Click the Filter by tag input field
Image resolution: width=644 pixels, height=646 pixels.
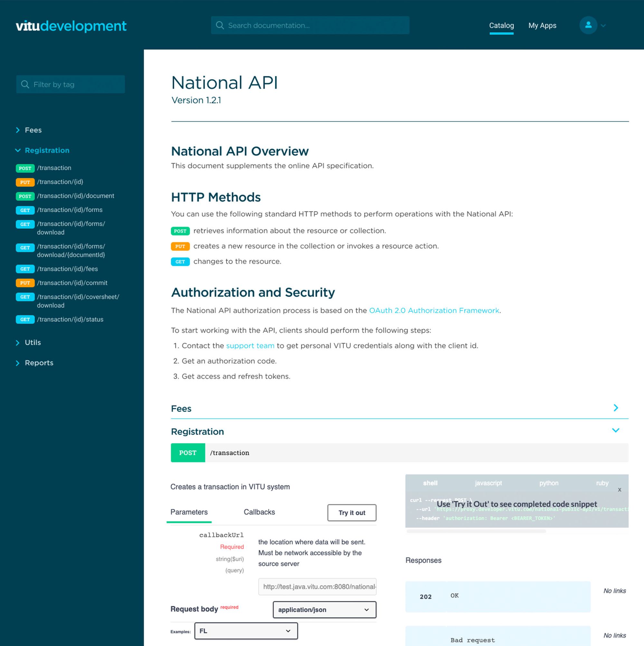pos(70,84)
